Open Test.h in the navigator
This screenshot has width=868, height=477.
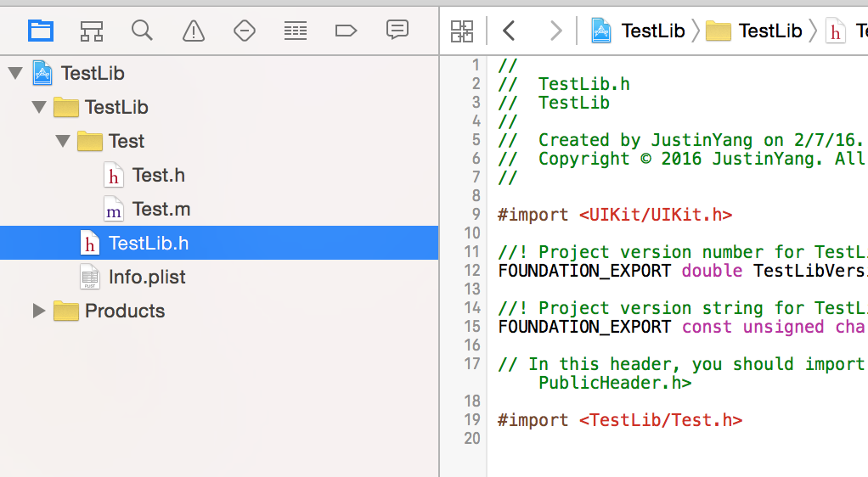pyautogui.click(x=219, y=176)
